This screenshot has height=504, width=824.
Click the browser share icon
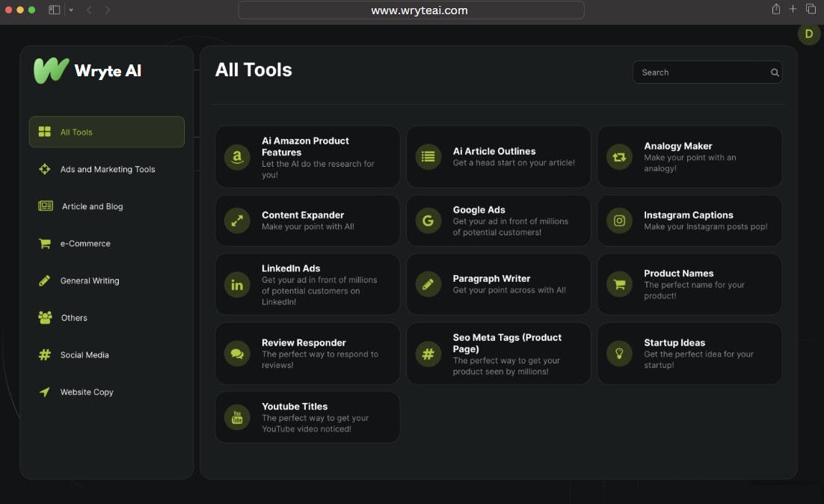[x=776, y=10]
